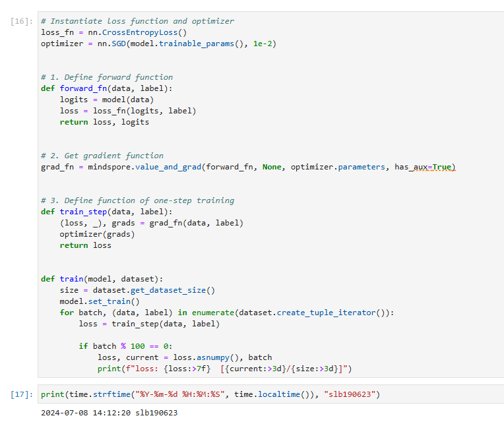The image size is (504, 422).
Task: Click 'optimizer.parameters' in the grad_fn line
Action: pos(338,167)
